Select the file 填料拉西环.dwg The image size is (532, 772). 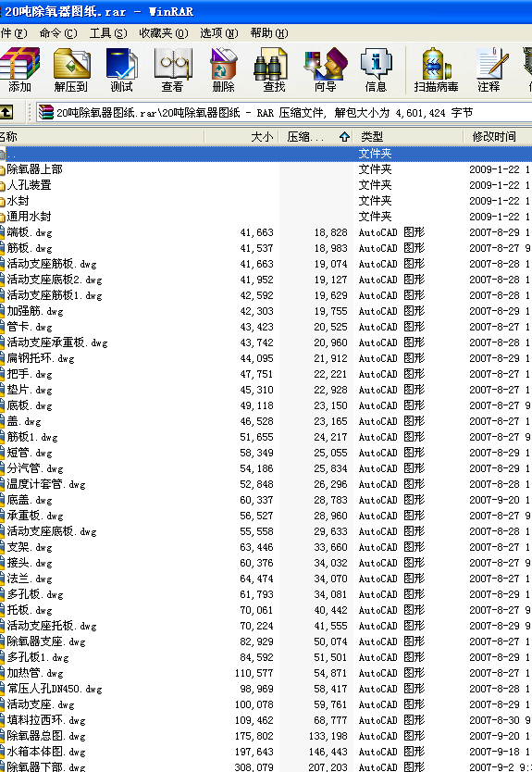click(45, 720)
